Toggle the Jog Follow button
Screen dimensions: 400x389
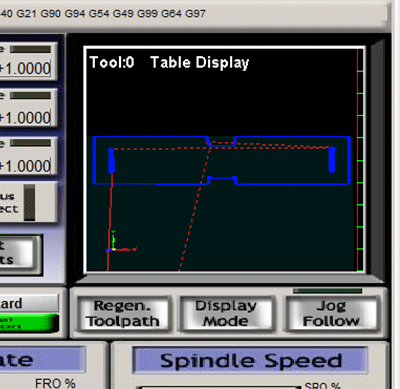tap(331, 314)
